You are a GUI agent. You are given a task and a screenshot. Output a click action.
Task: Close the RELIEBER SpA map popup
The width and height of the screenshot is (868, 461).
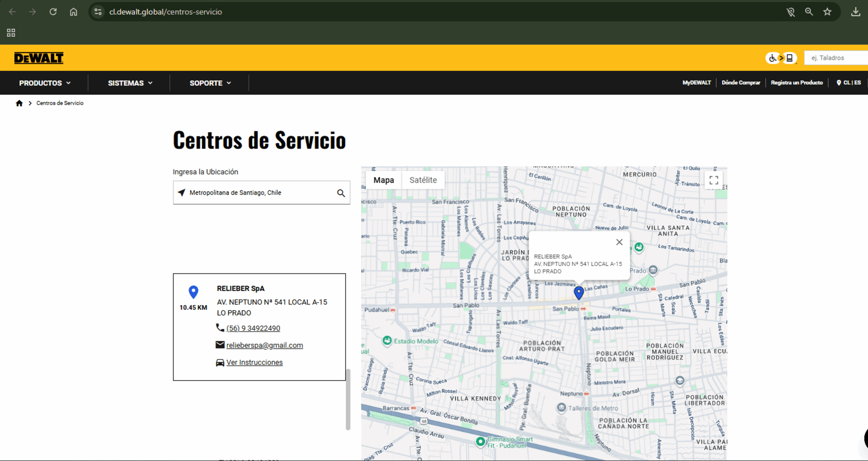[x=619, y=242]
